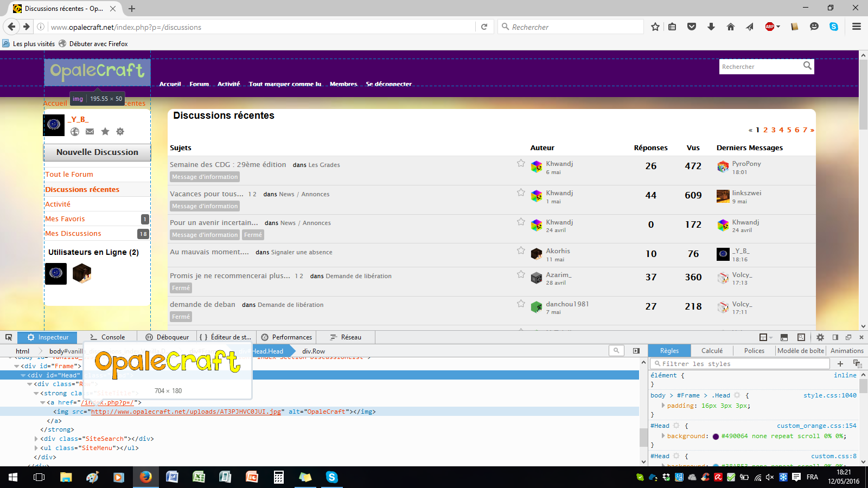Open frame selection dropdown in devtools toolbar
The width and height of the screenshot is (868, 488).
click(765, 337)
